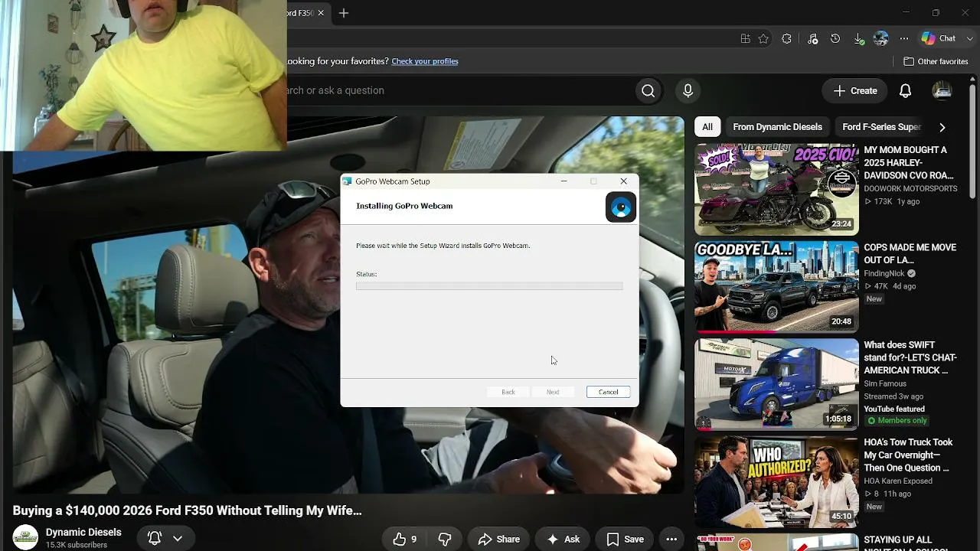Open the Dynamic Diesels channel name
This screenshot has width=980, height=551.
tap(83, 532)
